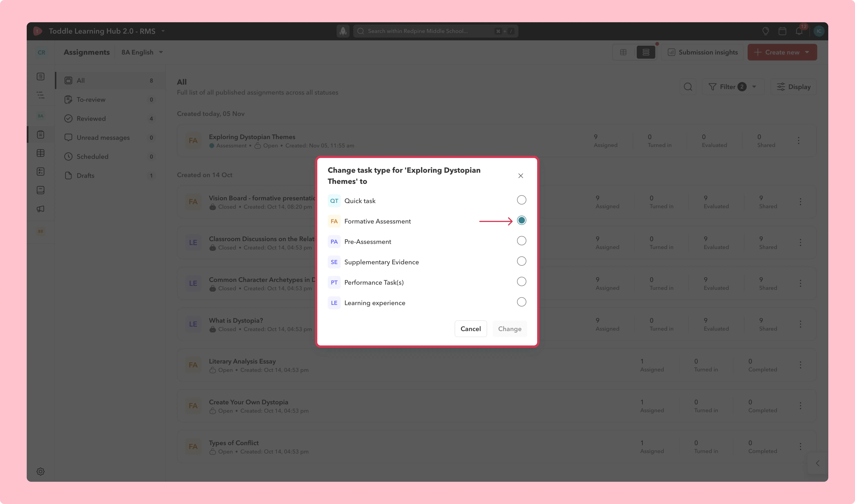Open more options for Literary Analysis Essay

coord(800,365)
